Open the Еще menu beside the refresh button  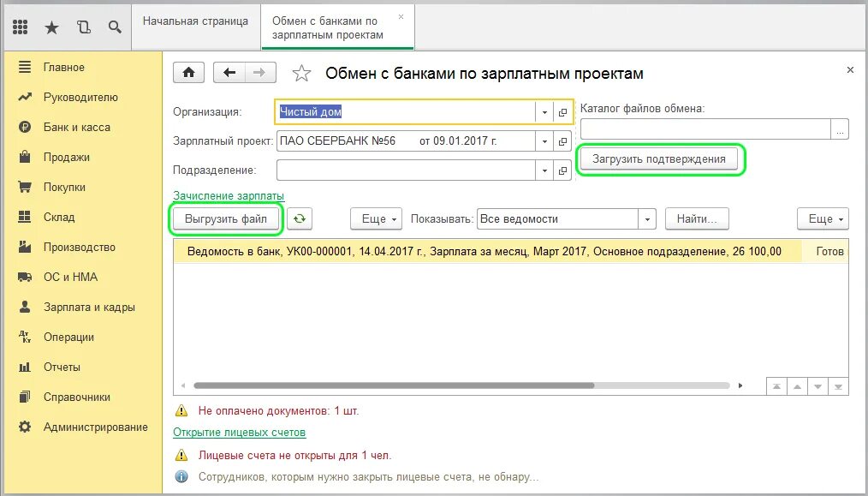click(x=376, y=219)
